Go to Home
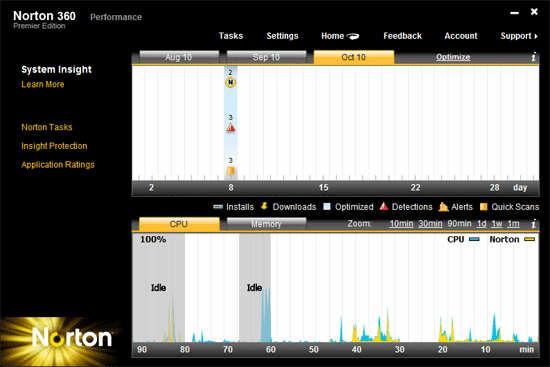 pyautogui.click(x=333, y=36)
